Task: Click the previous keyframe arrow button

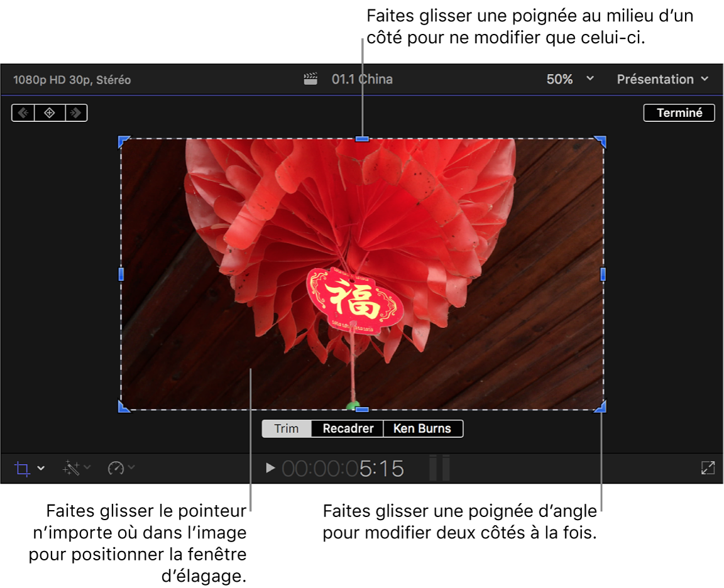Action: point(23,113)
